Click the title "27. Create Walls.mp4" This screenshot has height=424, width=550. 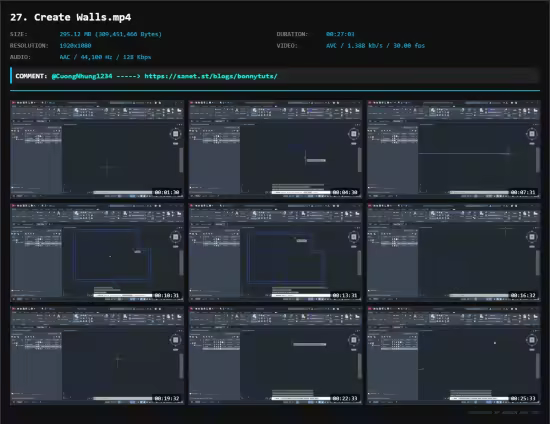[71, 17]
